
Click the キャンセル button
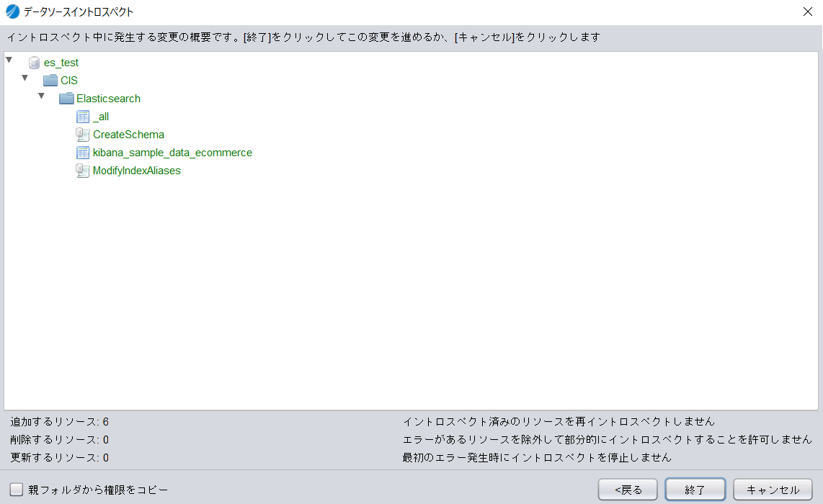click(x=773, y=490)
